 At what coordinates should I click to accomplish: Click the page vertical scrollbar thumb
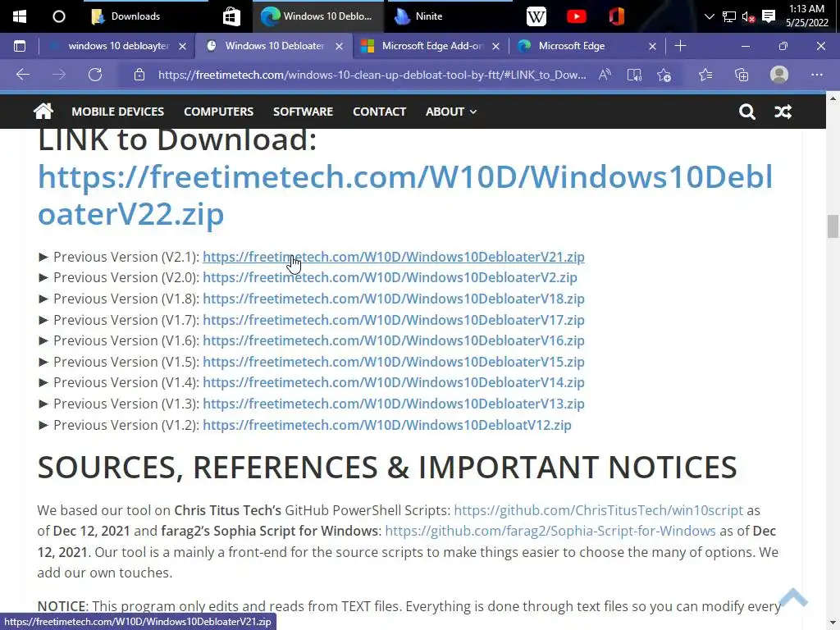[833, 226]
